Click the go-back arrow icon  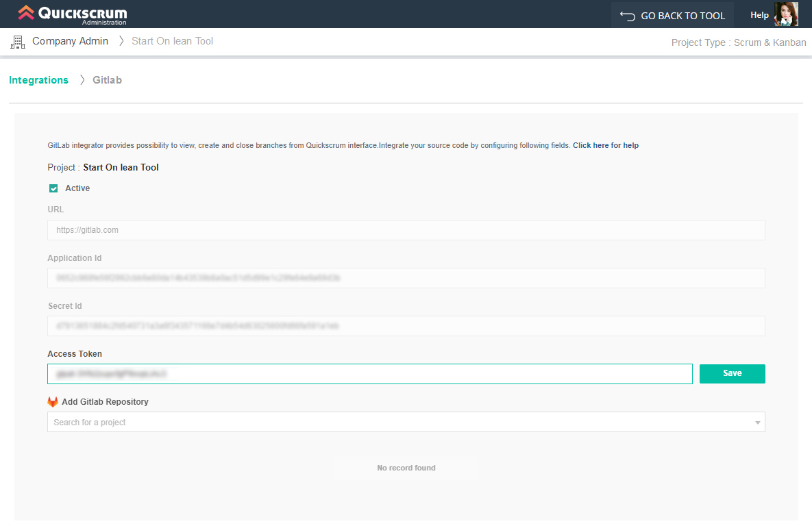(x=627, y=16)
